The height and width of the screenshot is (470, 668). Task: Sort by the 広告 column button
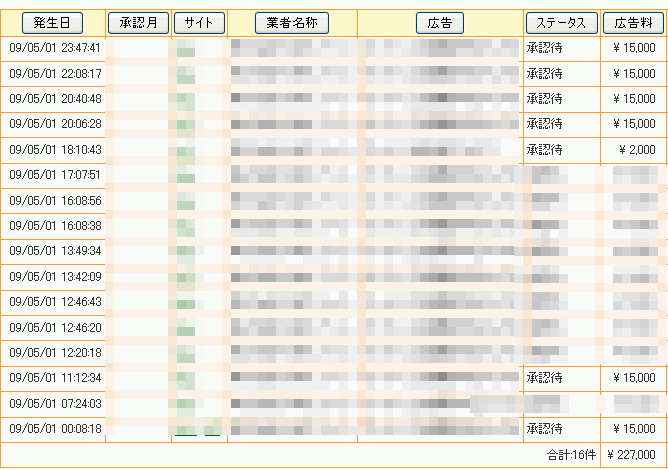440,23
